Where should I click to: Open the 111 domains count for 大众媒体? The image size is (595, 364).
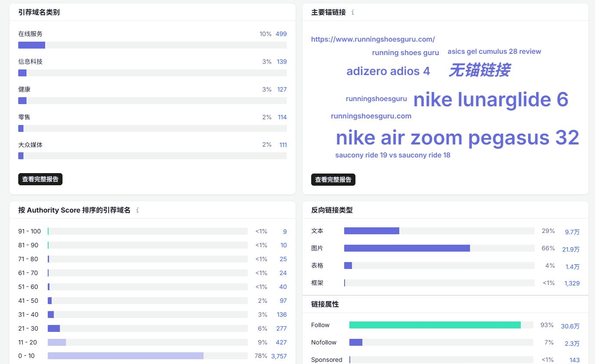283,145
